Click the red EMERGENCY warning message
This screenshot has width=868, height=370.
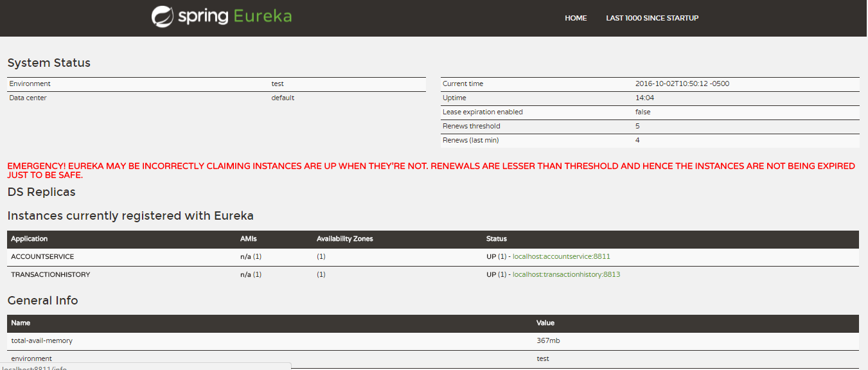tap(431, 170)
